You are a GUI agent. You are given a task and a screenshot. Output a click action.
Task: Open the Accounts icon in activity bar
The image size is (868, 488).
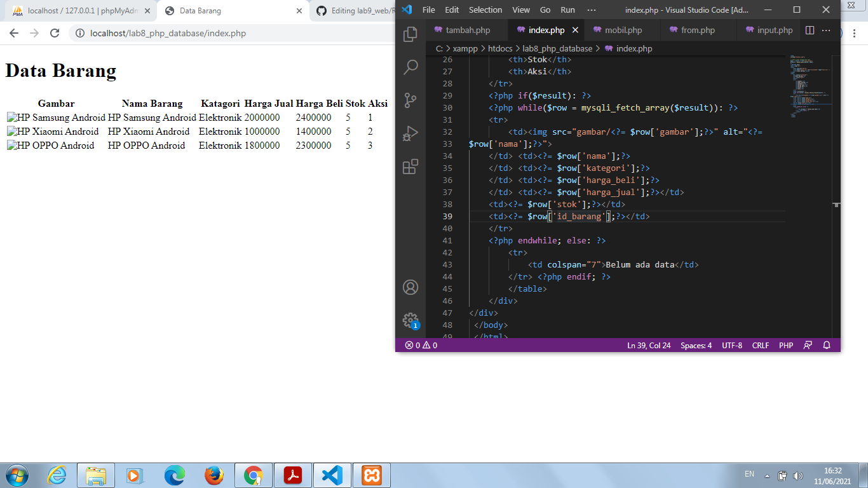click(x=410, y=287)
